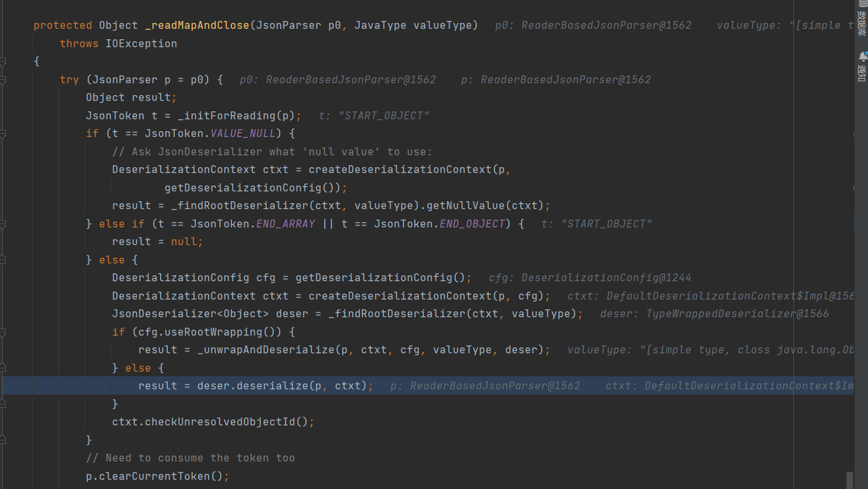
Task: Click the vertical scrollbar thumb of editor
Action: click(850, 480)
